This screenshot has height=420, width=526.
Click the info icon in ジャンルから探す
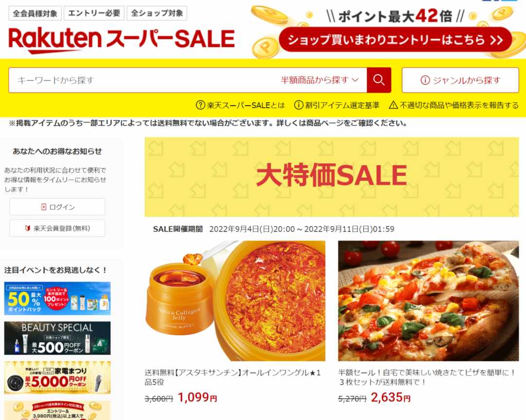425,80
